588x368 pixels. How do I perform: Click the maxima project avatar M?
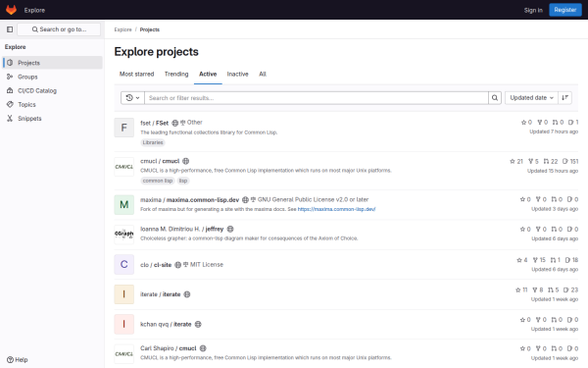click(x=124, y=205)
